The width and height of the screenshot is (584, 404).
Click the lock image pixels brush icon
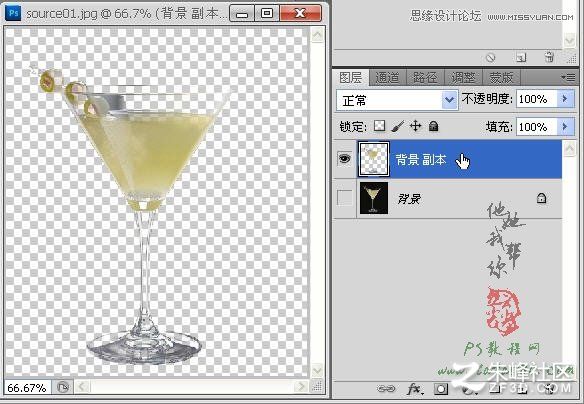point(398,126)
